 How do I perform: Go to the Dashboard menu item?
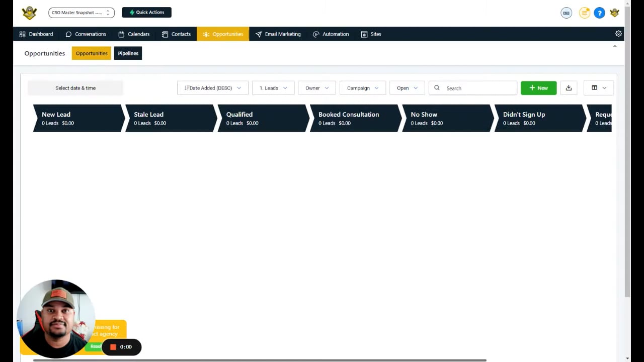tap(36, 34)
